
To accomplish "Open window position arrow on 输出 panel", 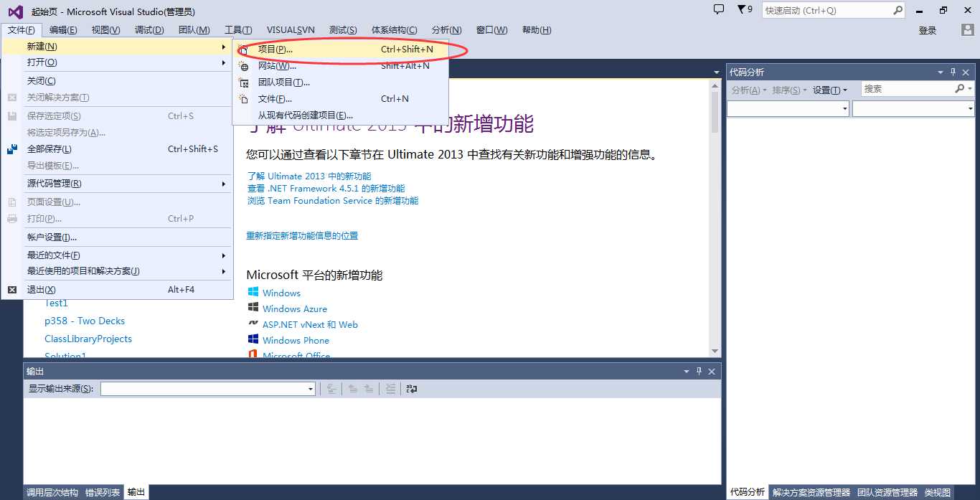I will coord(687,372).
